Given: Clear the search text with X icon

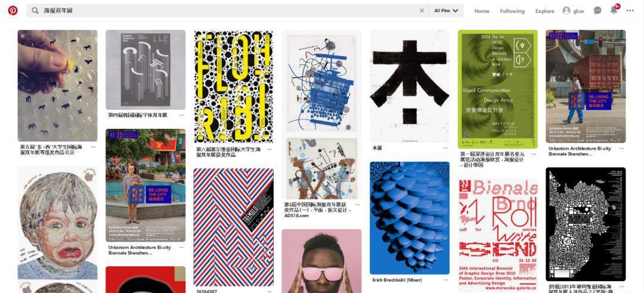Looking at the screenshot, I should pos(422,11).
